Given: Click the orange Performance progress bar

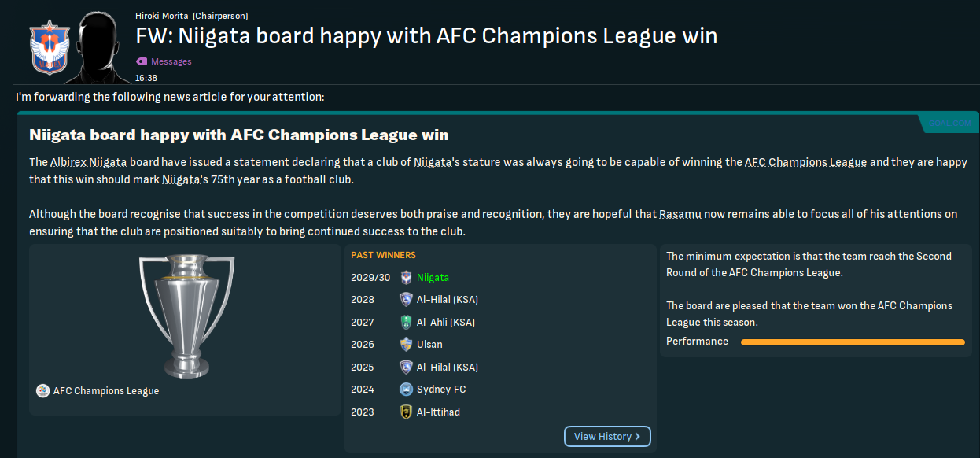Looking at the screenshot, I should pyautogui.click(x=852, y=342).
